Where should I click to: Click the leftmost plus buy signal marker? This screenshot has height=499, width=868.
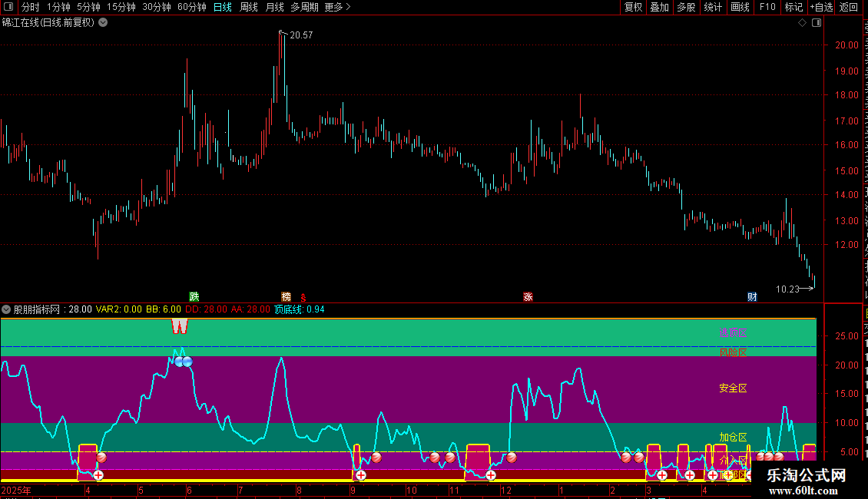tap(98, 475)
